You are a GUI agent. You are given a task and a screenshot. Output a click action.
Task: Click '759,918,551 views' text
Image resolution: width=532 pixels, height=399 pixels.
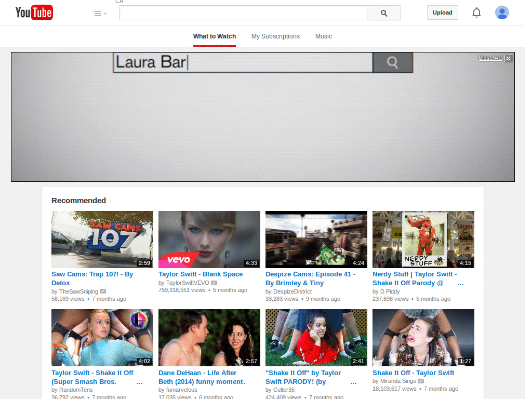pyautogui.click(x=182, y=290)
